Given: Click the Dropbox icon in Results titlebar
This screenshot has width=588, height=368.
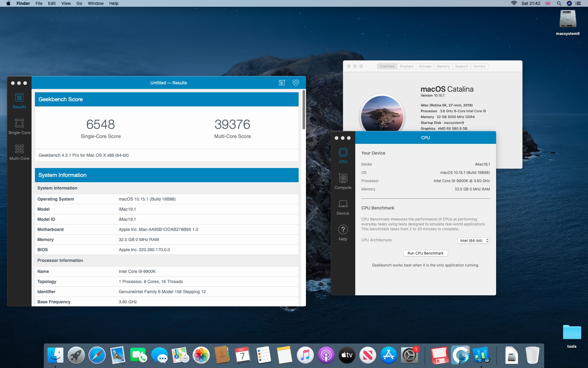Looking at the screenshot, I should 296,83.
